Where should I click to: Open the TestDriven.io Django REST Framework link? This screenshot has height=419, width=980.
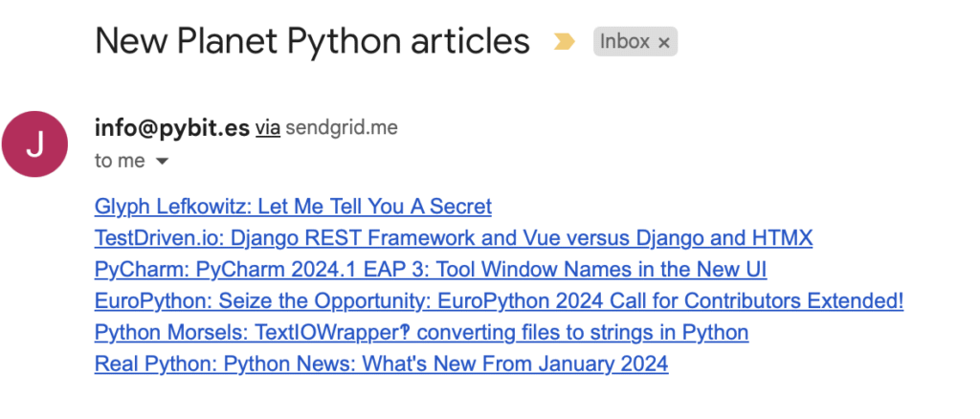coord(453,237)
